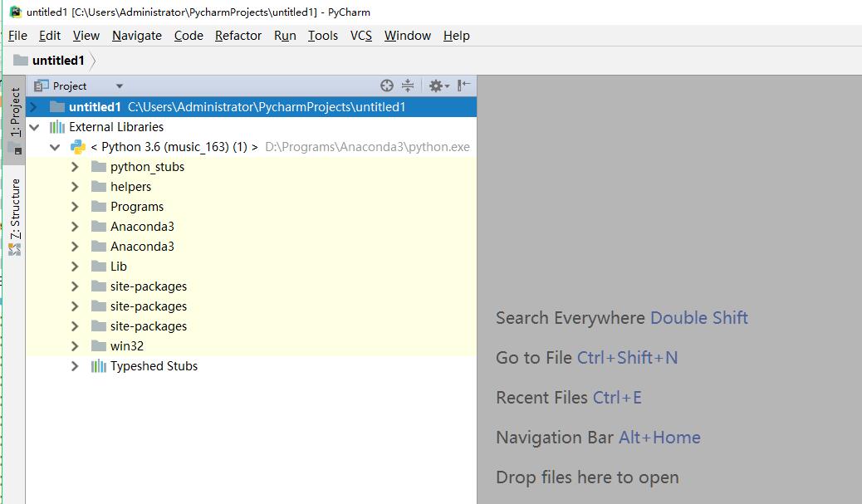Open the Project panel gear settings

point(438,86)
